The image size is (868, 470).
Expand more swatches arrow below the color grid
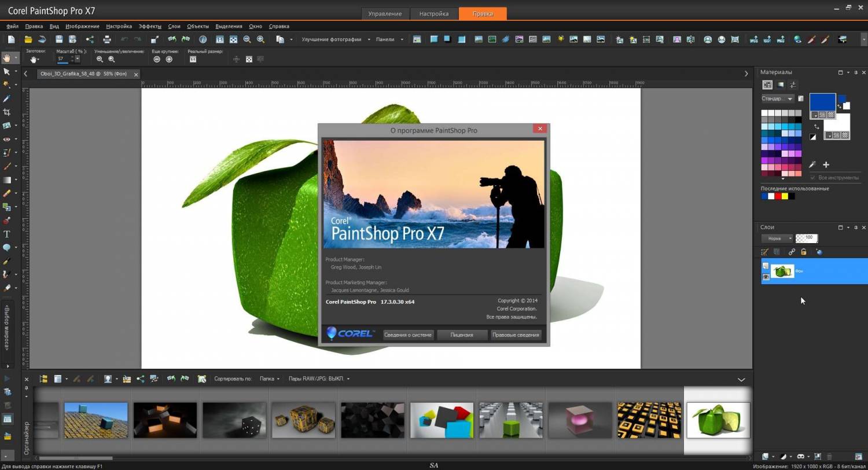(782, 179)
